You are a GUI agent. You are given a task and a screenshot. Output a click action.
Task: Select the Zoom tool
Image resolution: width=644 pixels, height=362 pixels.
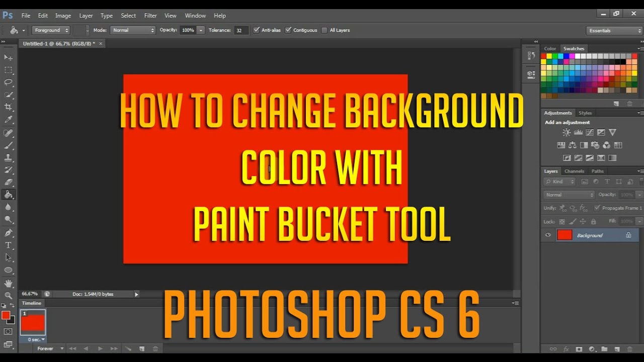pos(8,296)
